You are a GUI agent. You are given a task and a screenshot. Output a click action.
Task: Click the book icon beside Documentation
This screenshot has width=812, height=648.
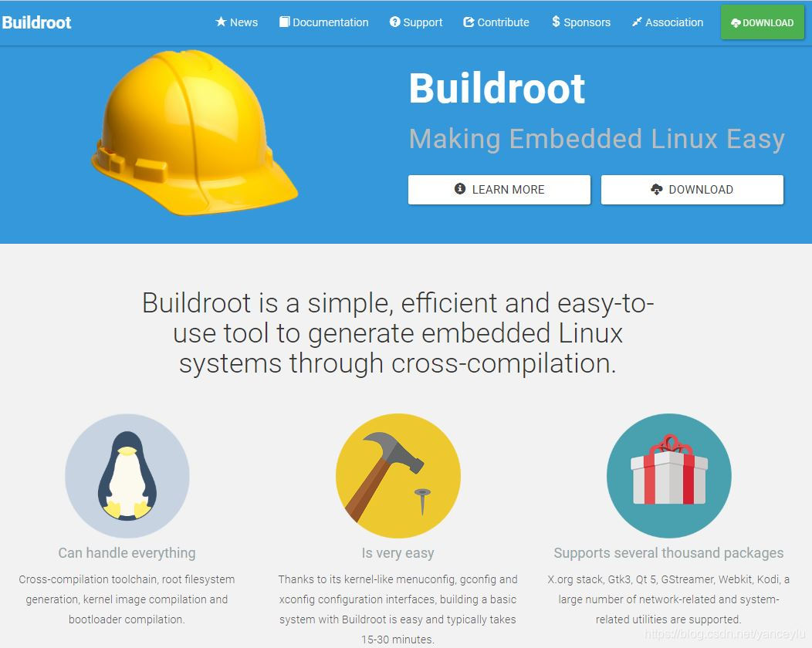(x=284, y=22)
